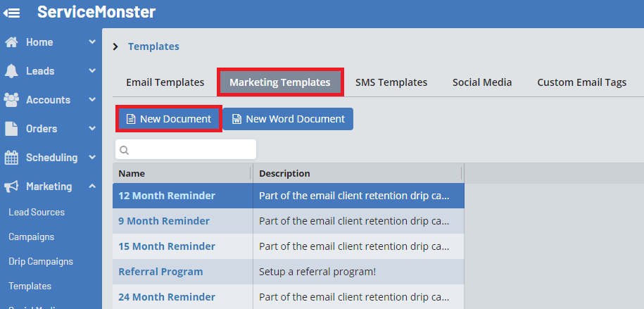
Task: Create a New Document
Action: point(169,119)
